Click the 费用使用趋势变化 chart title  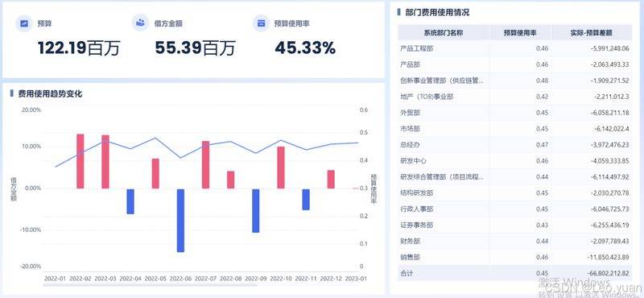click(x=50, y=93)
